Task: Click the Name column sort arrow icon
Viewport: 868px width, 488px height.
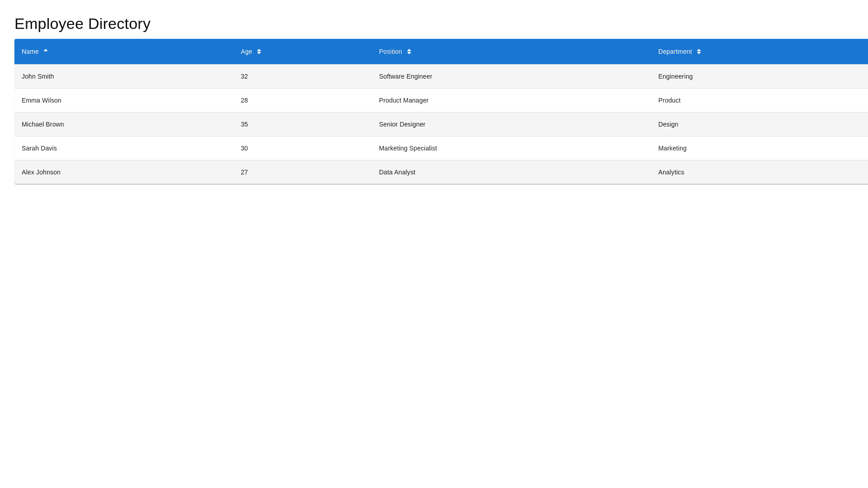Action: coord(46,51)
